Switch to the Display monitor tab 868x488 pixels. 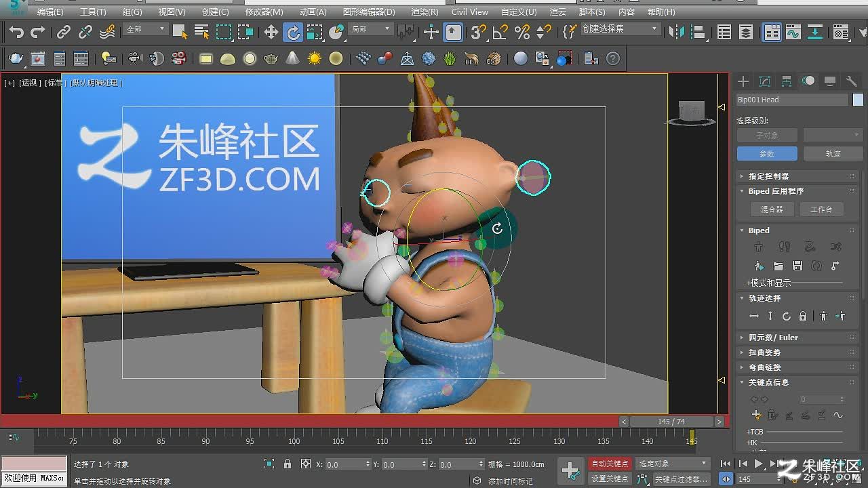[x=830, y=81]
